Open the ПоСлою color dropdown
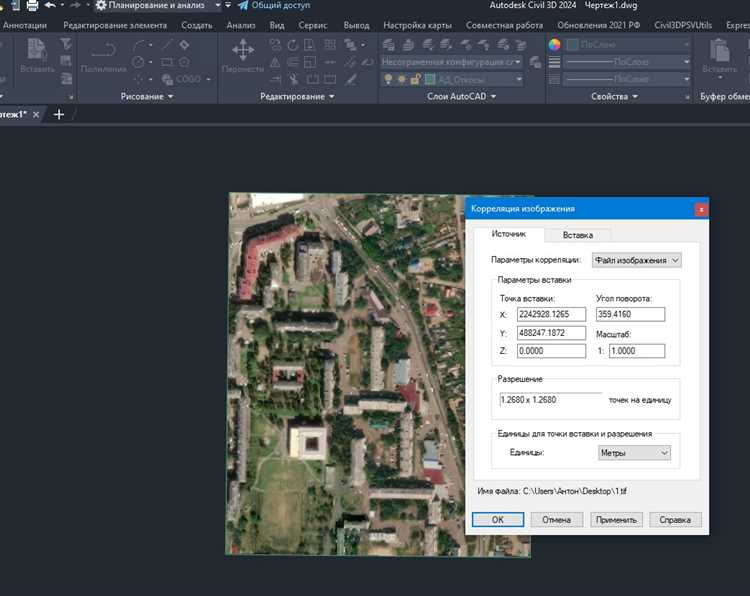 (x=628, y=45)
